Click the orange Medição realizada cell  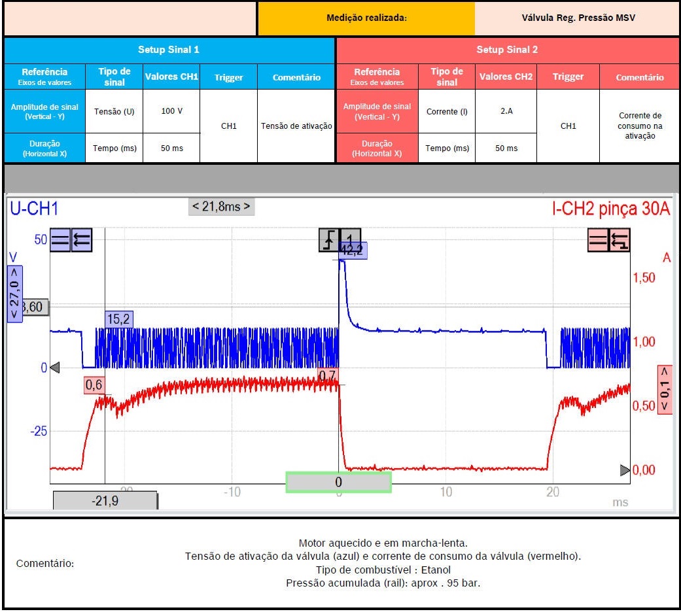point(366,18)
